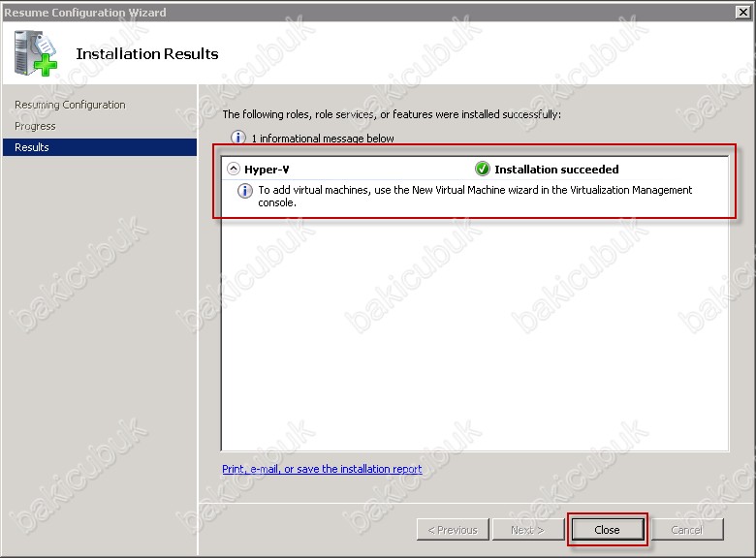
Task: Click the green Installation succeeded checkmark icon
Action: click(482, 169)
